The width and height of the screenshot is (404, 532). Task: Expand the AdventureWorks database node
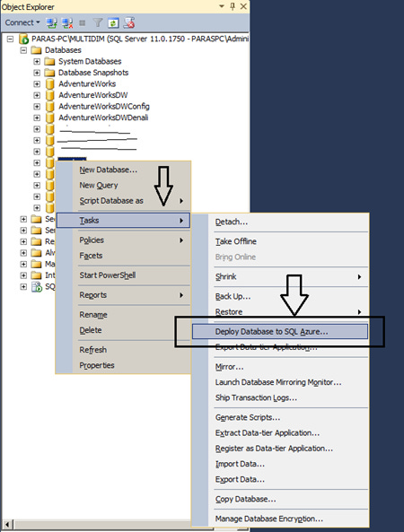tap(37, 83)
